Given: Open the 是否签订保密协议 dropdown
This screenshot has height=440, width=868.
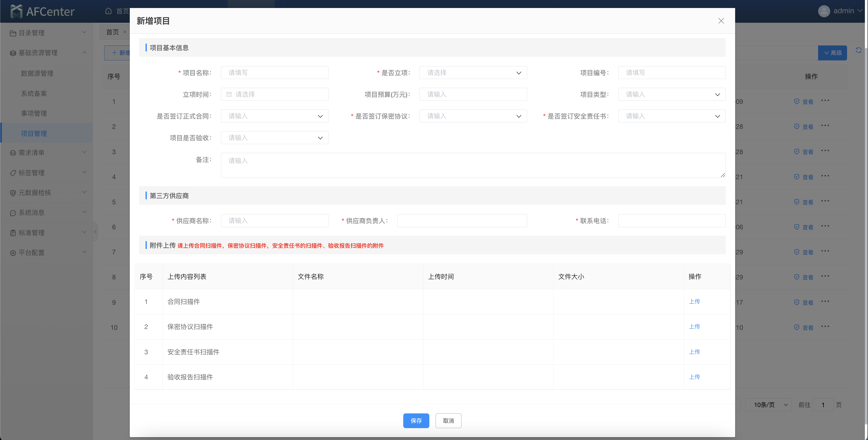Looking at the screenshot, I should (x=473, y=116).
